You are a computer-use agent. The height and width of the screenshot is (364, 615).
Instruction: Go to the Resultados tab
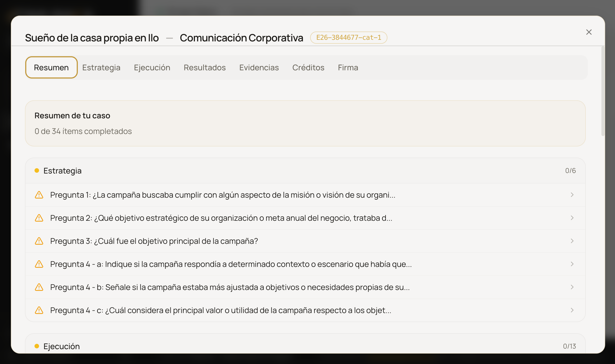click(x=204, y=67)
